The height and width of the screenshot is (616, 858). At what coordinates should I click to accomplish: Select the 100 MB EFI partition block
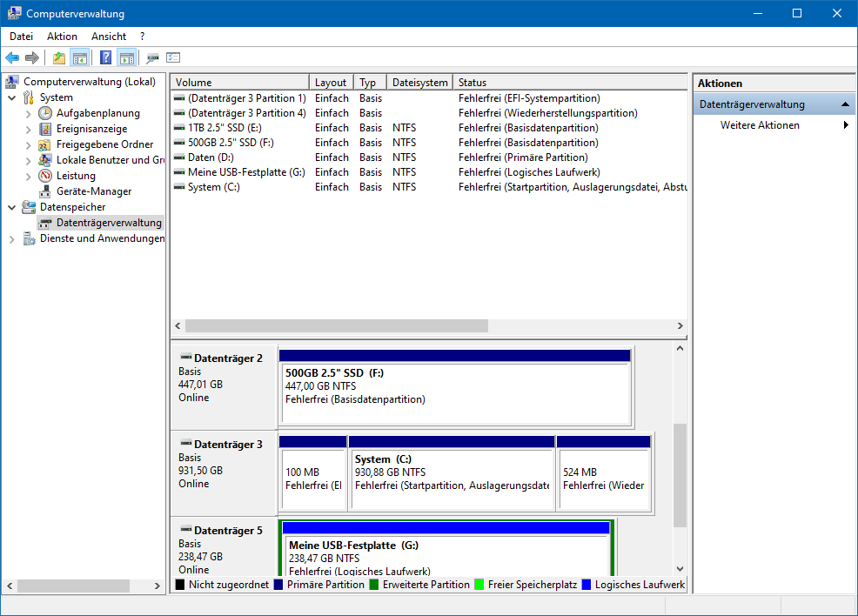click(x=313, y=474)
